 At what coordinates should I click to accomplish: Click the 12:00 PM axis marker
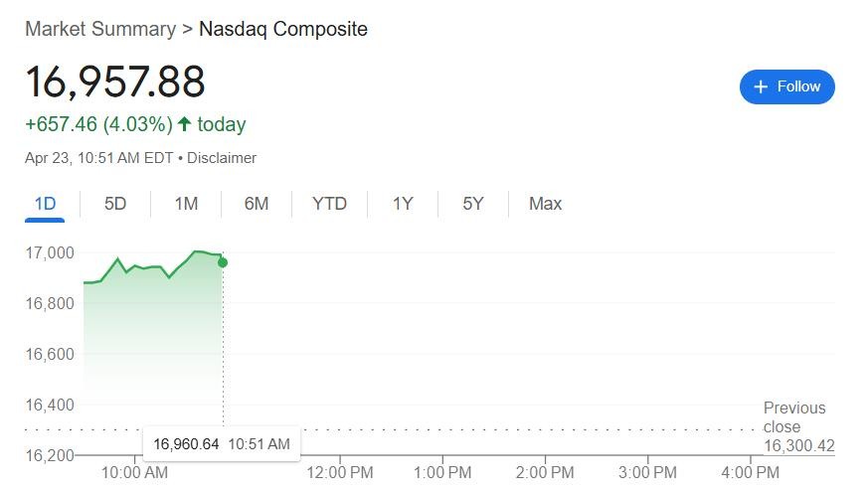click(x=340, y=472)
